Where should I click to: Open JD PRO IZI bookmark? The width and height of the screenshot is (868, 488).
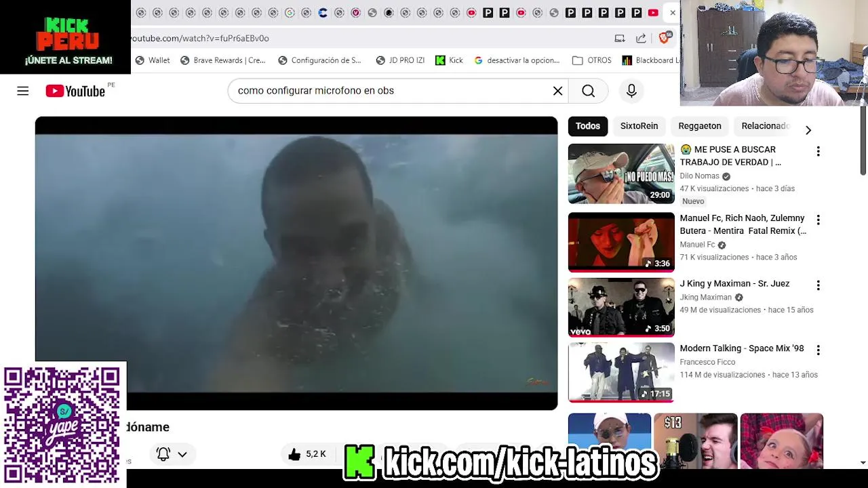click(x=400, y=60)
